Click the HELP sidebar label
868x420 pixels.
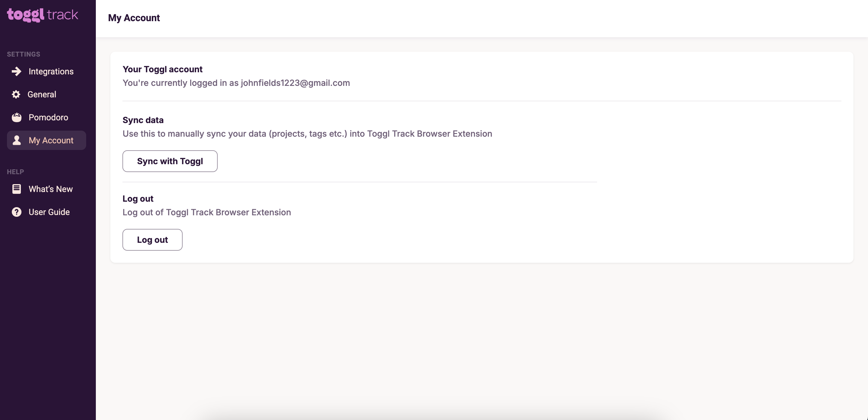tap(15, 172)
